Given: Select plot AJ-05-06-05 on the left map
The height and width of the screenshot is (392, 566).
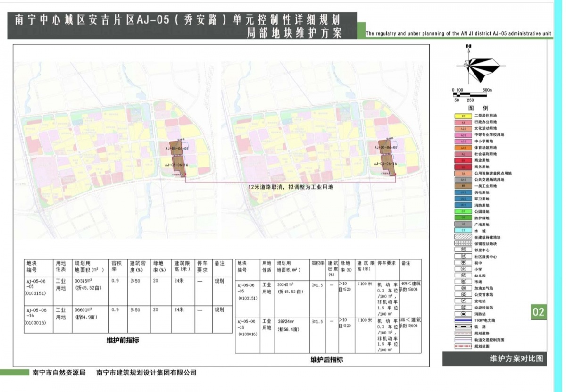Looking at the screenshot, I should (x=175, y=149).
